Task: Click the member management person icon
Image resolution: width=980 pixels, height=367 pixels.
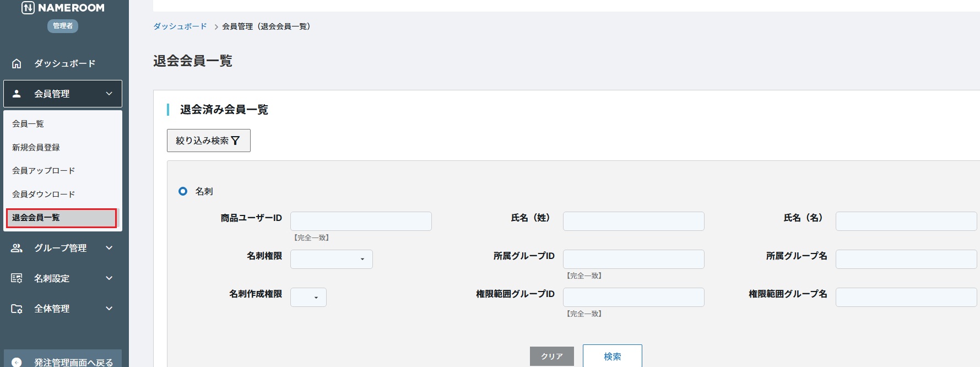Action: tap(17, 94)
